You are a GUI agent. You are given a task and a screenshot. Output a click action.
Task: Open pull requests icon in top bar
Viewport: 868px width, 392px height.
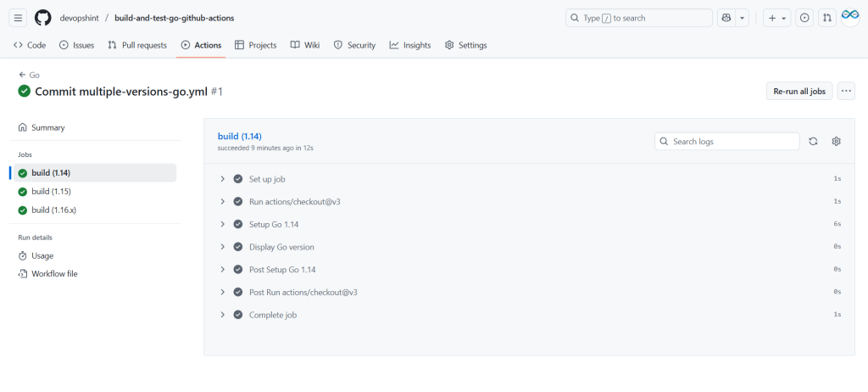point(827,18)
